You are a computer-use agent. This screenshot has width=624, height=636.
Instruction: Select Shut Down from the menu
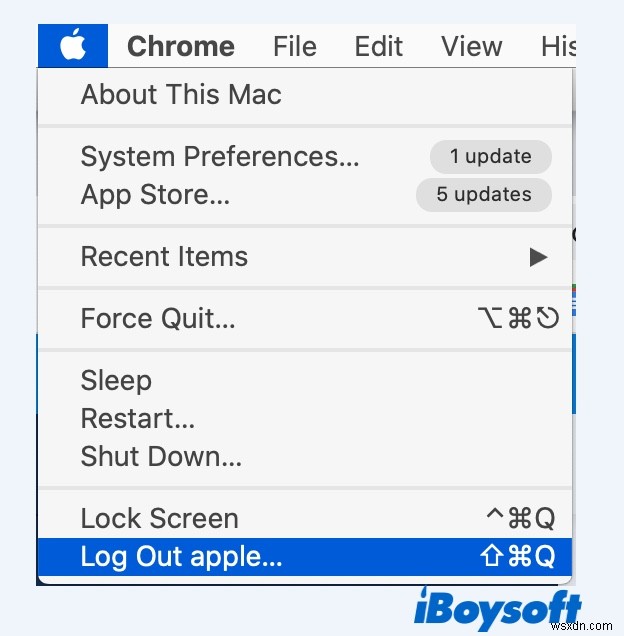click(x=161, y=456)
